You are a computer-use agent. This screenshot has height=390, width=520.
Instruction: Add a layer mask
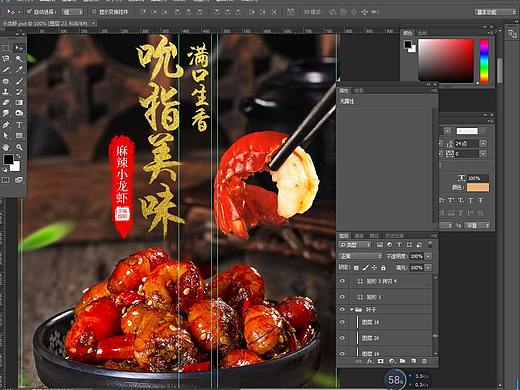click(381, 361)
